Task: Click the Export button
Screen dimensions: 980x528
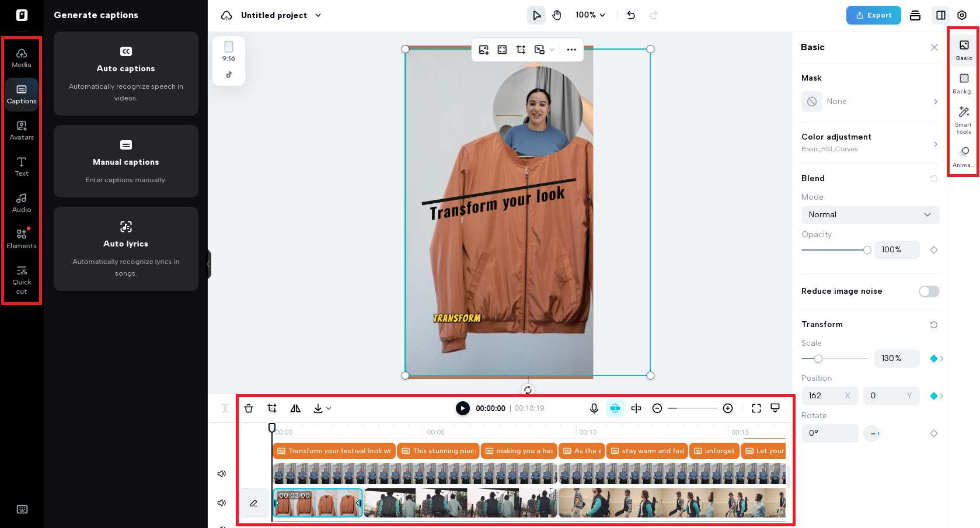Action: tap(873, 15)
